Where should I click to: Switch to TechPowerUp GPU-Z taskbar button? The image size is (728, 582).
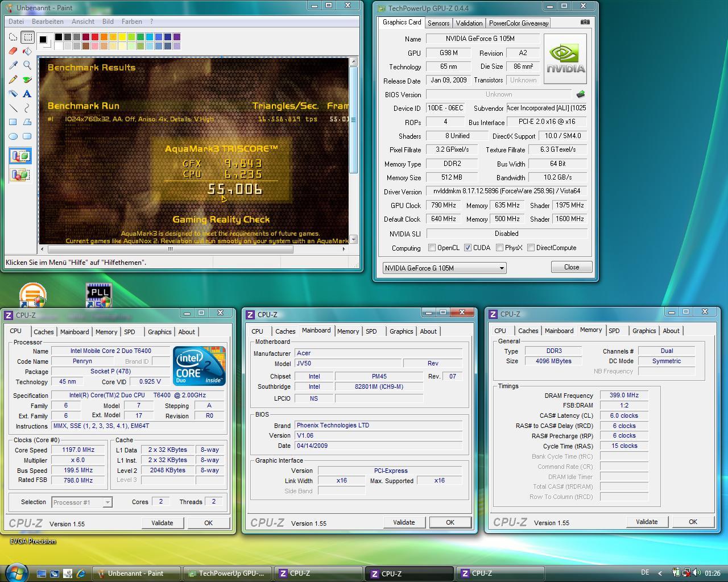coord(227,573)
